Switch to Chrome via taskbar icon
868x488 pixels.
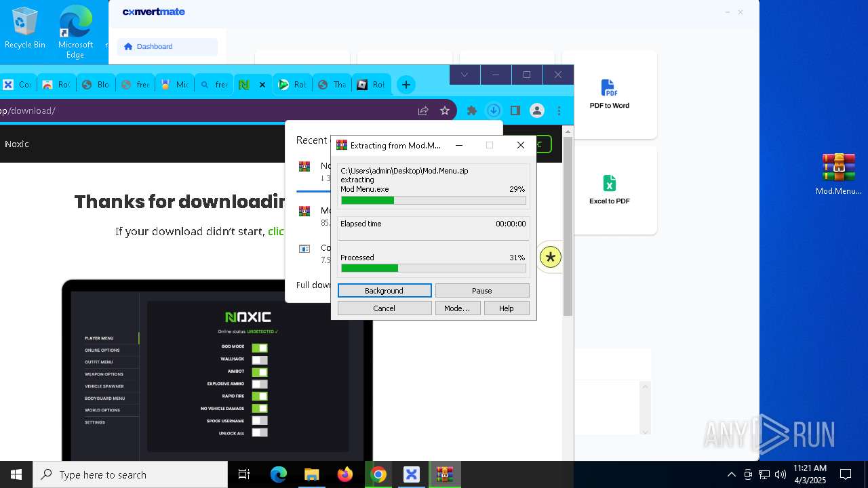click(x=378, y=474)
